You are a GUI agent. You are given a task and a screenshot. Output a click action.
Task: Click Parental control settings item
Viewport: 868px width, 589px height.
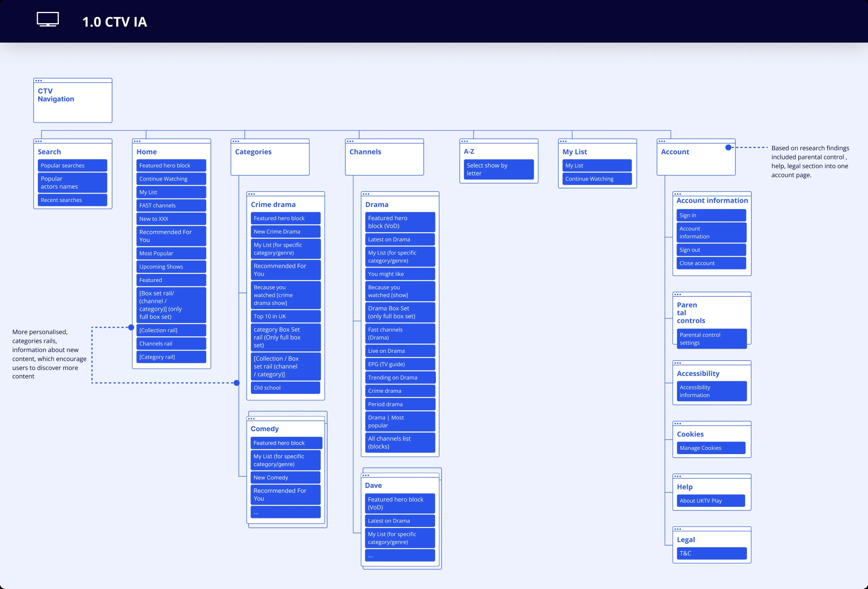[x=712, y=339]
